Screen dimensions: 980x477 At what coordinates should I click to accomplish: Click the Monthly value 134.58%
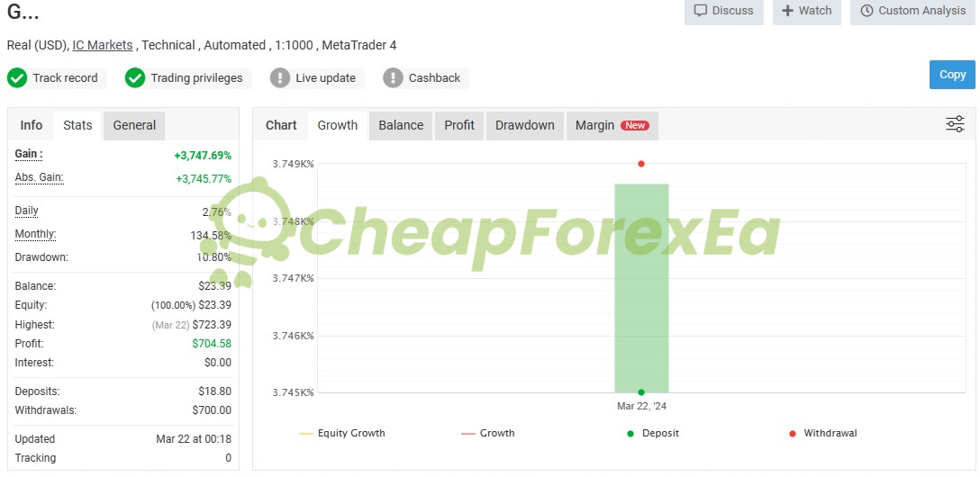[211, 236]
